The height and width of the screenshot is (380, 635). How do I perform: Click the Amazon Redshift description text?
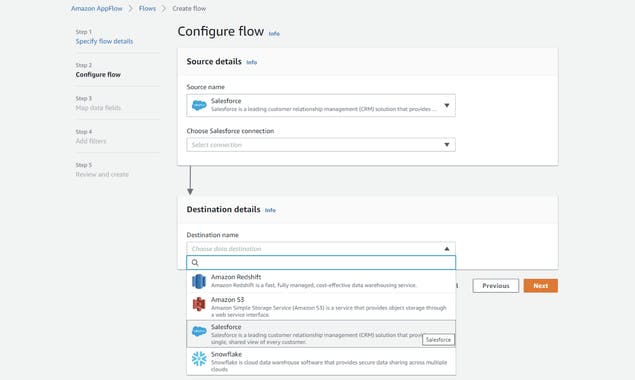coord(313,285)
